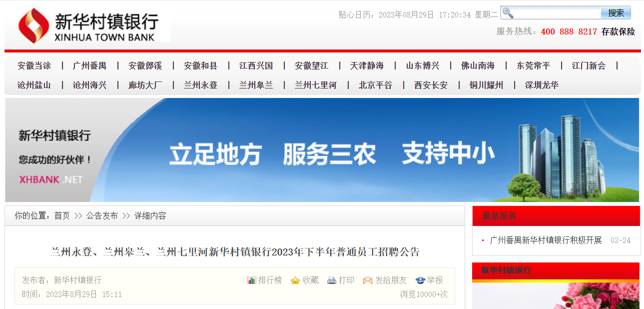This screenshot has width=644, height=309.
Task: Click the 公告发布 breadcrumb link
Action: (102, 216)
